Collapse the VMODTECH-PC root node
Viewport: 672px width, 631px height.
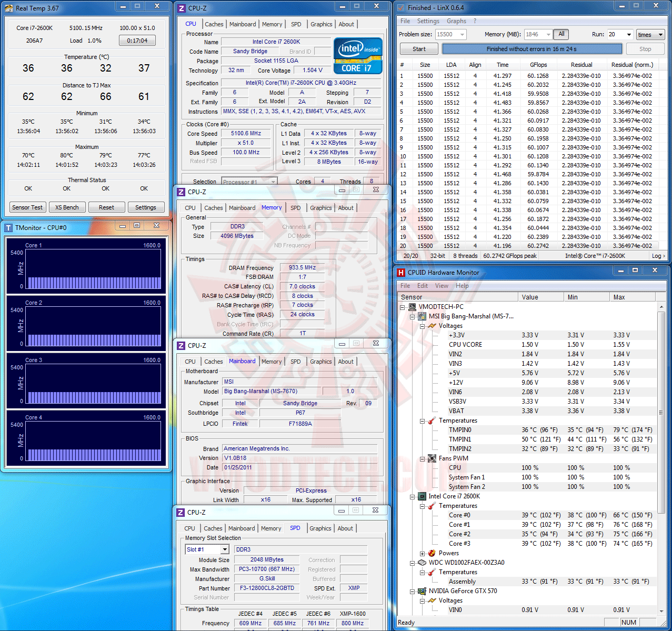coord(403,307)
